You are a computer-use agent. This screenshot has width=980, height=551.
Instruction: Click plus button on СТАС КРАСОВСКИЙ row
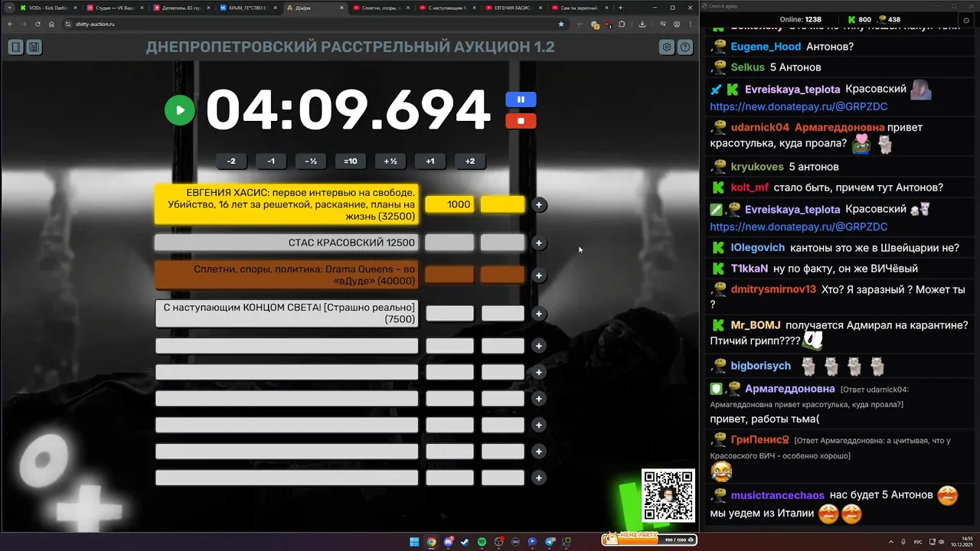539,243
